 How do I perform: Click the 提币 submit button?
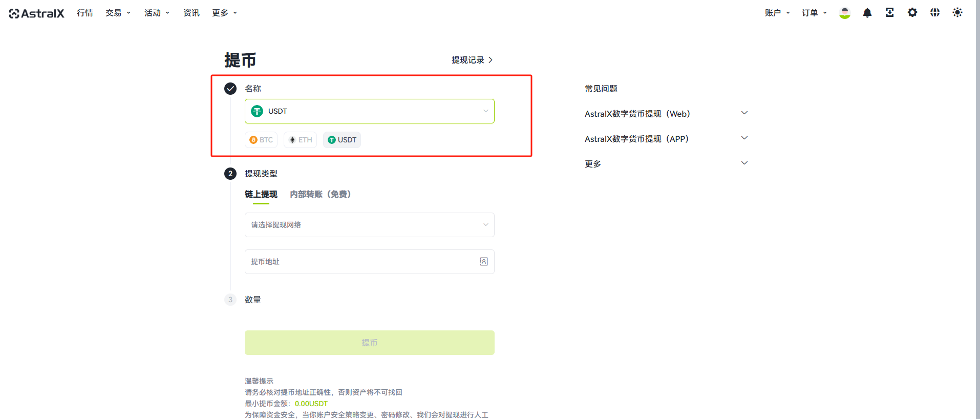[370, 343]
